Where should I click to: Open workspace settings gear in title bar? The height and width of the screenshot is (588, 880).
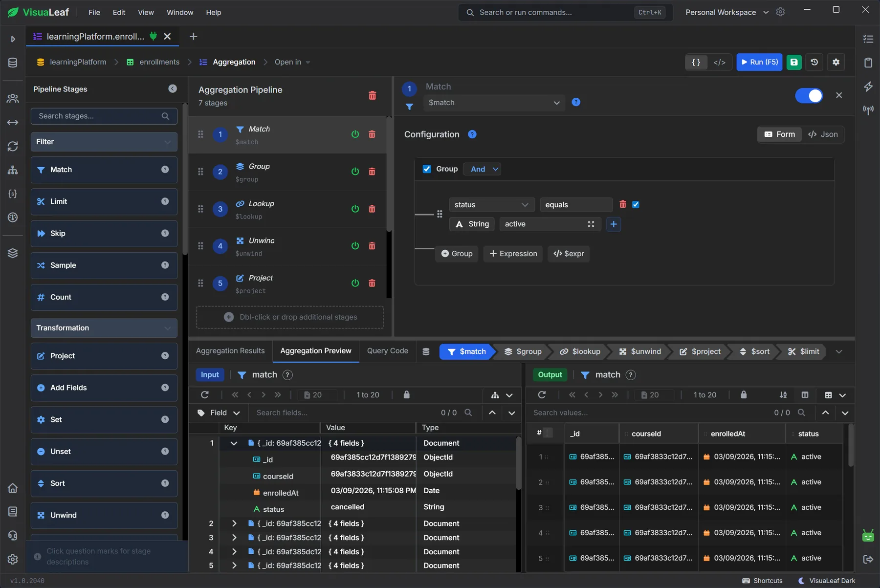coord(781,12)
